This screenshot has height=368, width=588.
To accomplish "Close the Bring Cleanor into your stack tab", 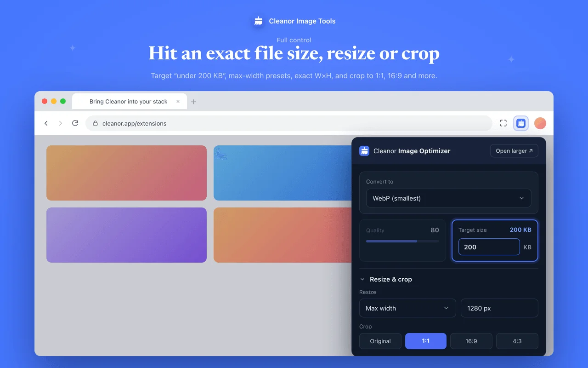I will click(178, 102).
